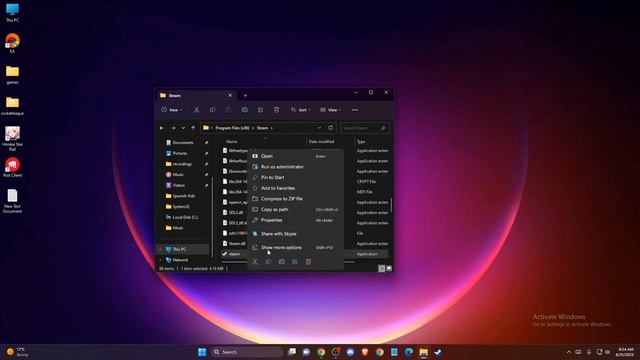
Task: Click chevron after Program Files (x86) breadcrumb
Action: (x=253, y=128)
